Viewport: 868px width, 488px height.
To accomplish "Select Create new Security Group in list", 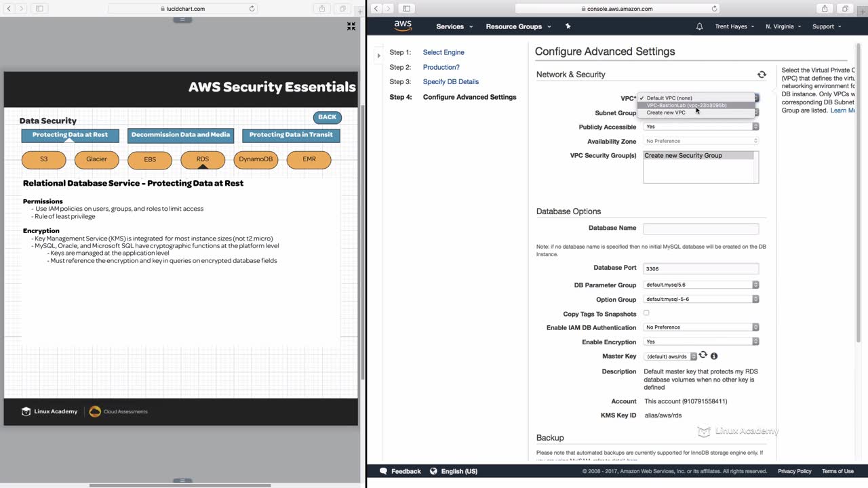I will pyautogui.click(x=698, y=156).
